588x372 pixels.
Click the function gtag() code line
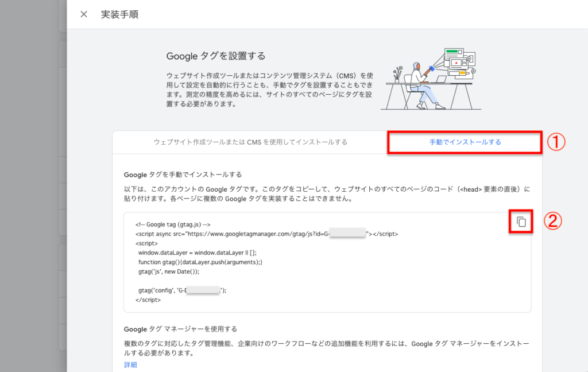click(200, 262)
